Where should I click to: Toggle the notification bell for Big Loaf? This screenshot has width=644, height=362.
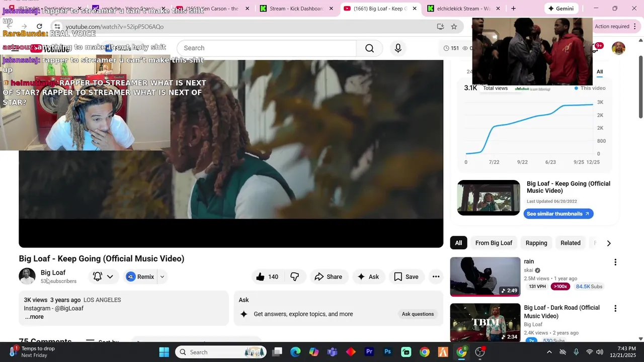click(x=98, y=277)
